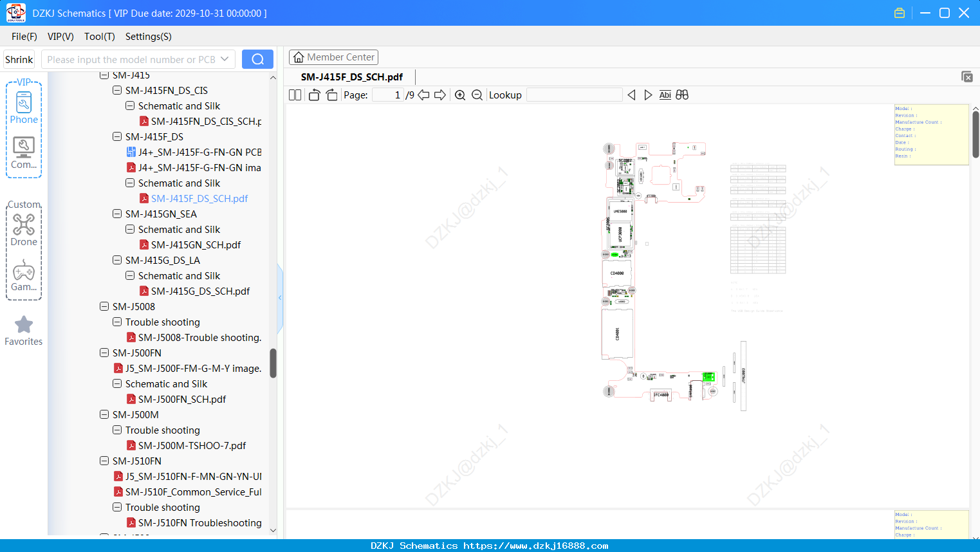Zoom out of the schematic

[x=477, y=95]
